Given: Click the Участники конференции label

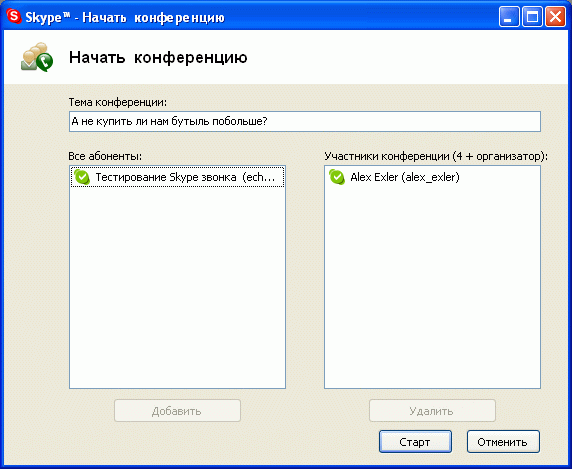Looking at the screenshot, I should click(436, 156).
